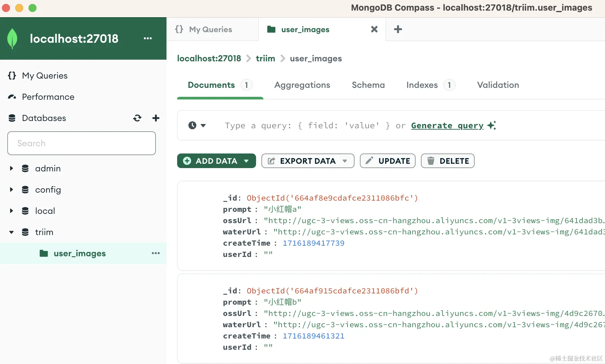
Task: Refresh the databases list
Action: click(137, 118)
